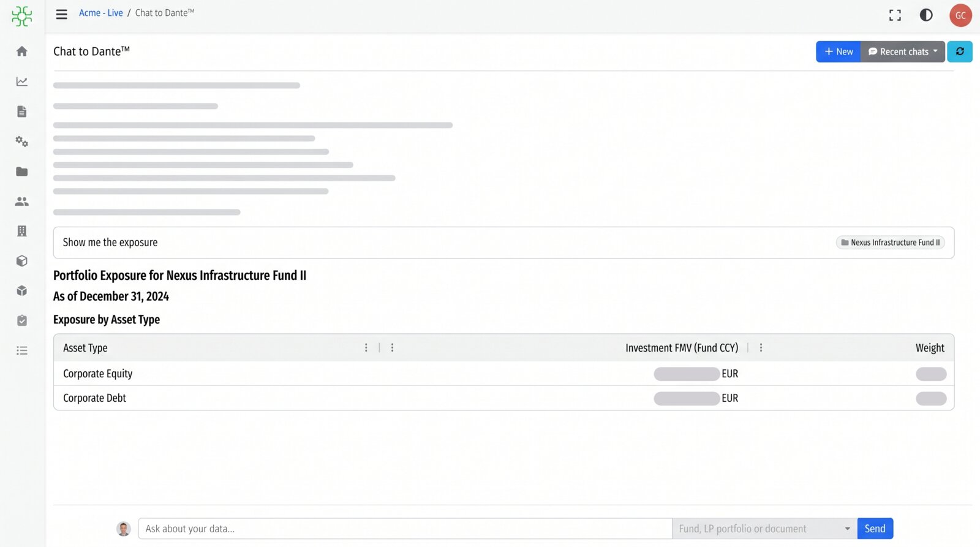This screenshot has height=547, width=980.
Task: Sort by the Investment FMV (Fund CCY) header
Action: [682, 348]
